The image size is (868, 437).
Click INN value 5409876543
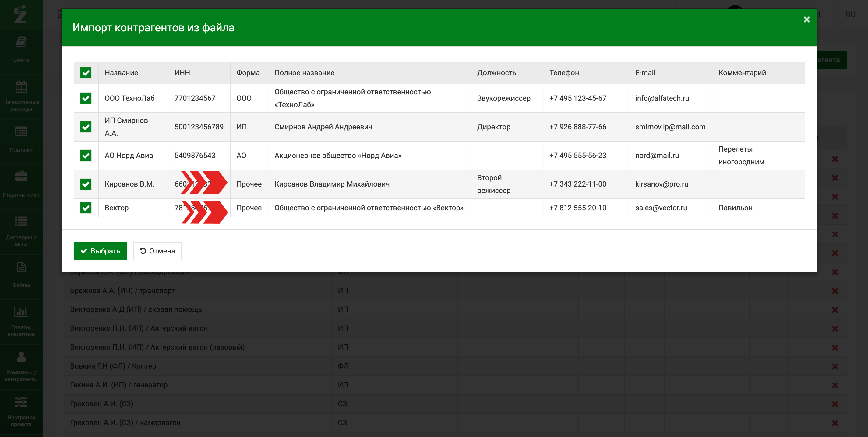coord(195,156)
